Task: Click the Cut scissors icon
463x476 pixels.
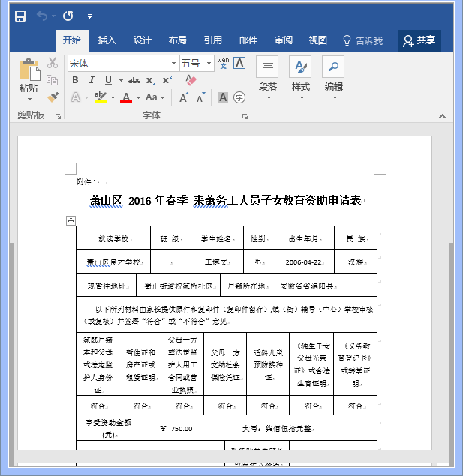Action: click(x=53, y=63)
